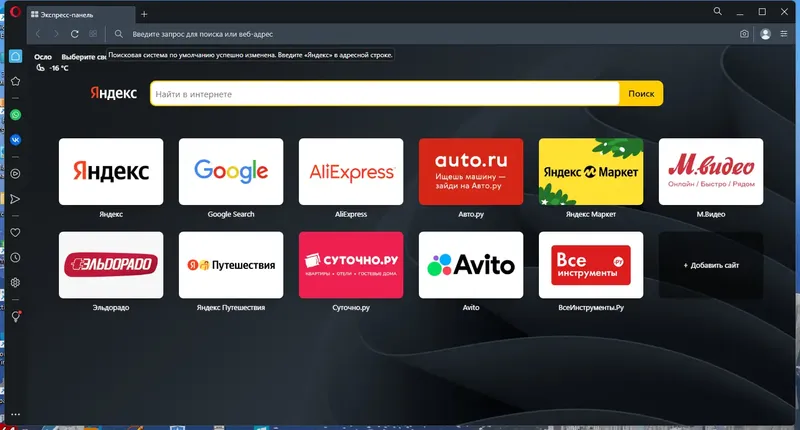
Task: Open the Avito speed dial tile
Action: click(471, 265)
